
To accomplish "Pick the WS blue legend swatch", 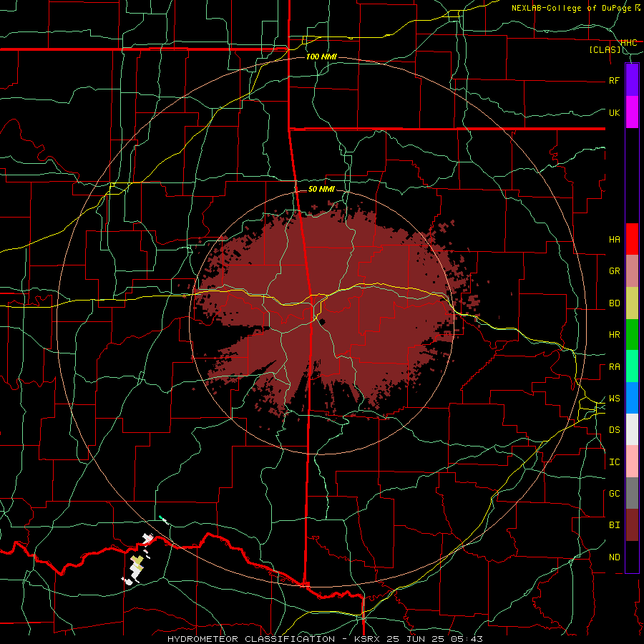I will [x=631, y=398].
